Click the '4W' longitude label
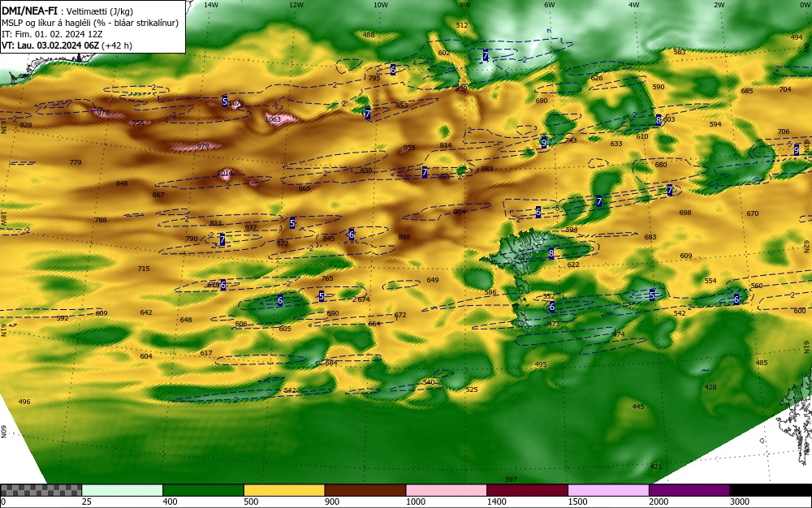Viewport: 812px width, 508px height. pos(634,5)
